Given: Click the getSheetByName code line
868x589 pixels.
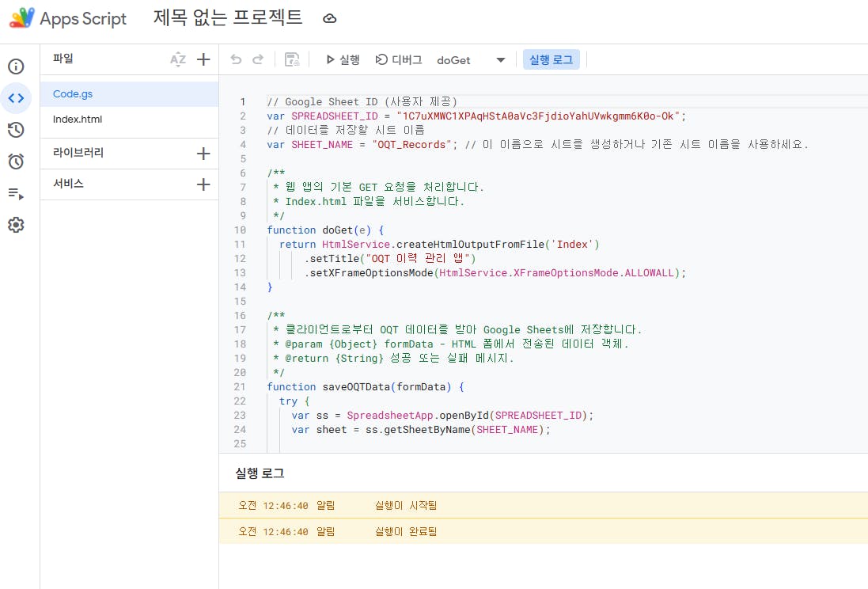Looking at the screenshot, I should [x=421, y=429].
